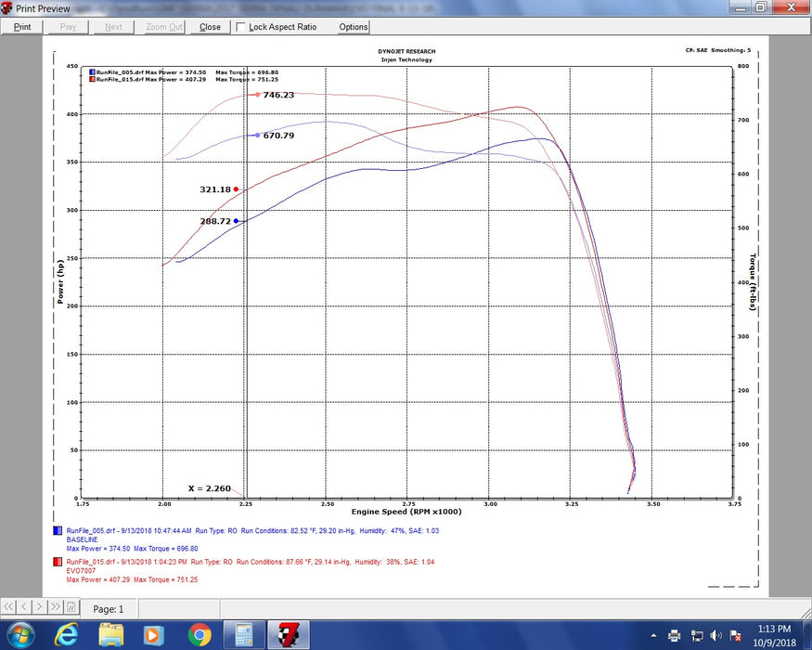The width and height of the screenshot is (812, 650).
Task: Print the dyno chart
Action: tap(20, 27)
